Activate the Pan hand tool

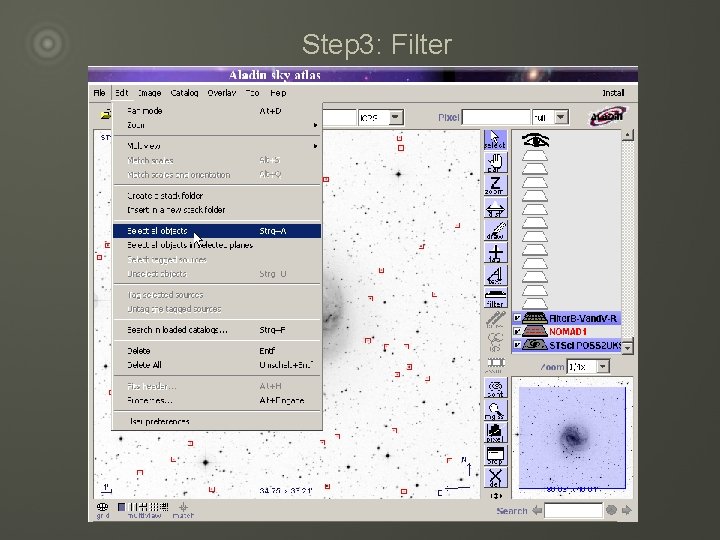(x=495, y=163)
